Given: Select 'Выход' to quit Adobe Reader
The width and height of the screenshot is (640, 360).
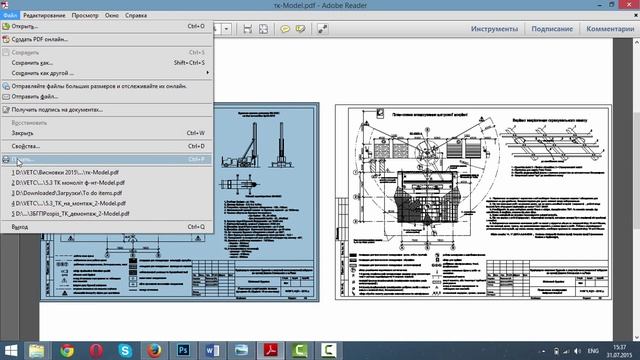Looking at the screenshot, I should tap(107, 227).
